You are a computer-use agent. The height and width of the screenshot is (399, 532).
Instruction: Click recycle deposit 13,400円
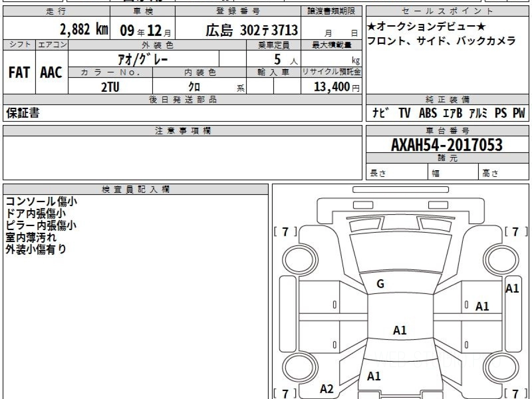336,87
